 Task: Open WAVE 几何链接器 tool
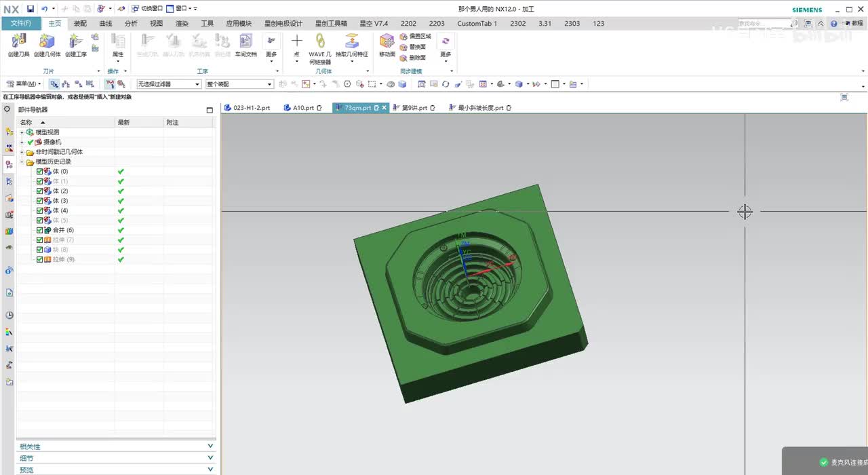(x=320, y=49)
